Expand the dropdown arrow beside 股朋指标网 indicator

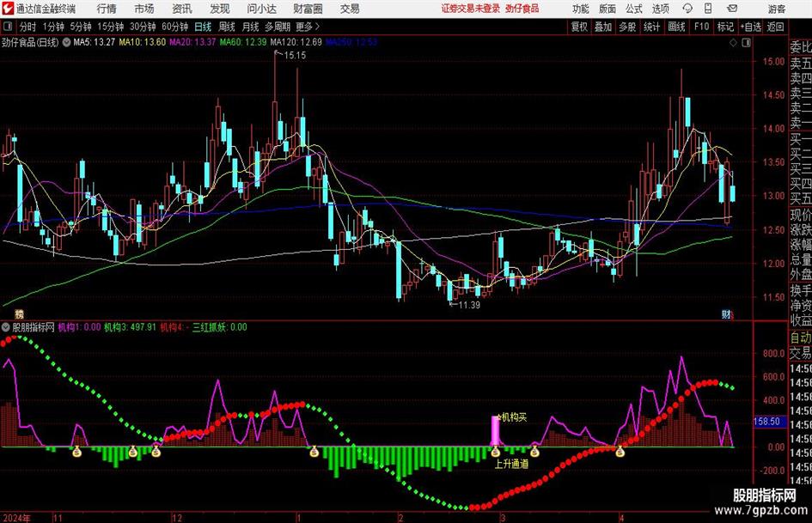click(x=6, y=327)
